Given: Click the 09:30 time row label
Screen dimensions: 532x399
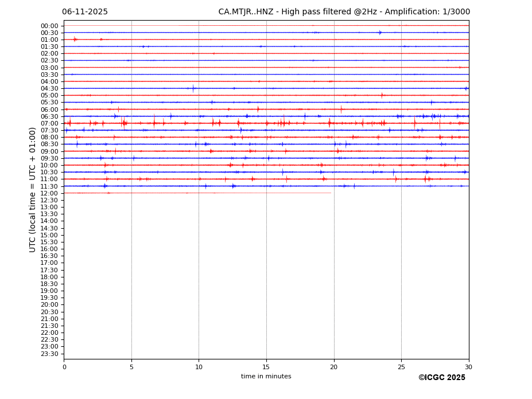Looking at the screenshot, I should [49, 158].
